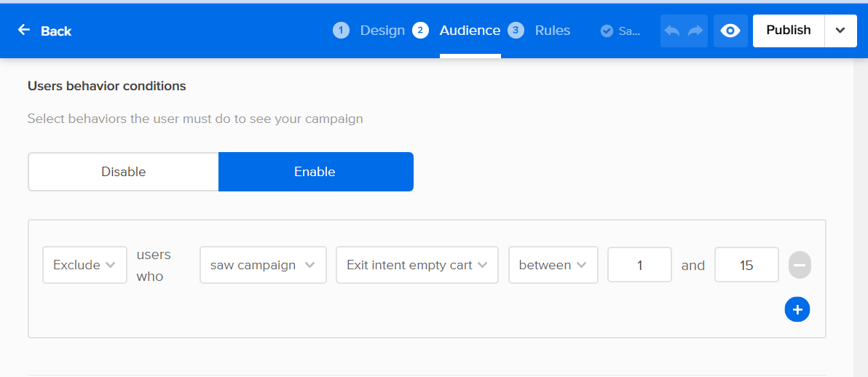Image resolution: width=868 pixels, height=377 pixels.
Task: Click the redo arrow icon
Action: [x=695, y=31]
